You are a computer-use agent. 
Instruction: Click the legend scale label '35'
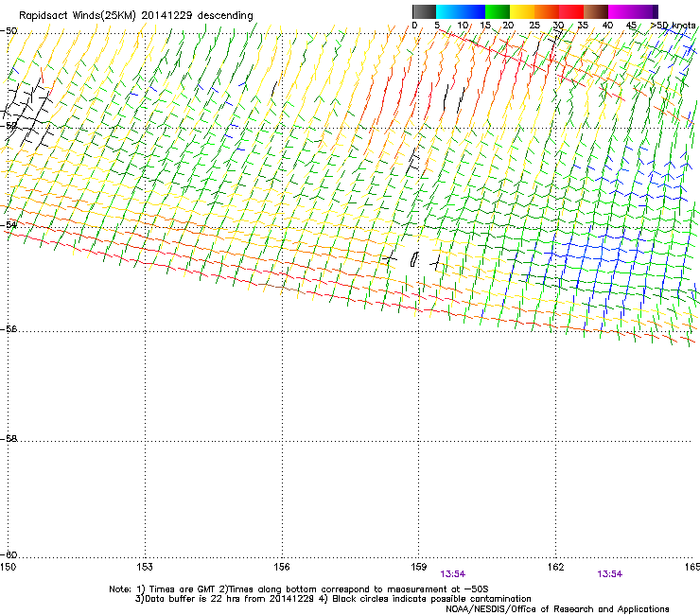pyautogui.click(x=583, y=26)
